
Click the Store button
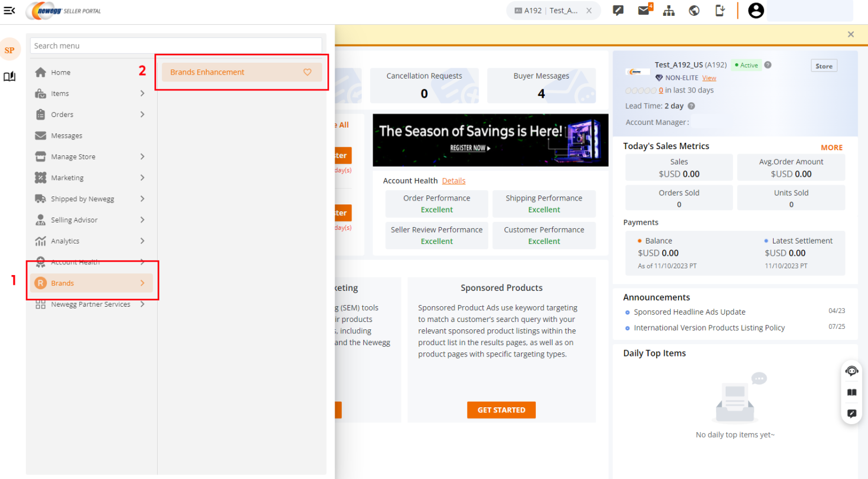coord(823,66)
